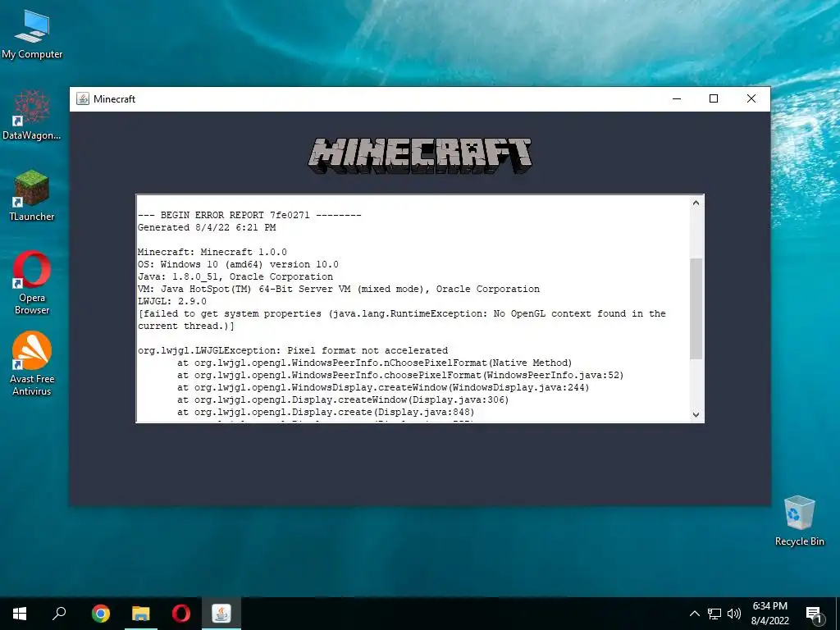Image resolution: width=840 pixels, height=630 pixels.
Task: Click the 'BEGIN ERROR REPORT 7fe0271' line
Action: coord(249,215)
